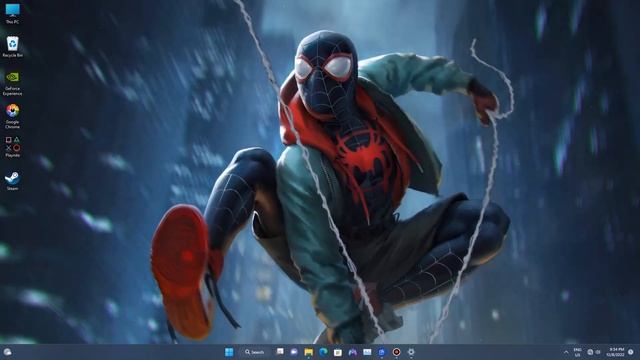Open Microsoft Store from the taskbar
This screenshot has height=360, width=640.
pos(338,352)
